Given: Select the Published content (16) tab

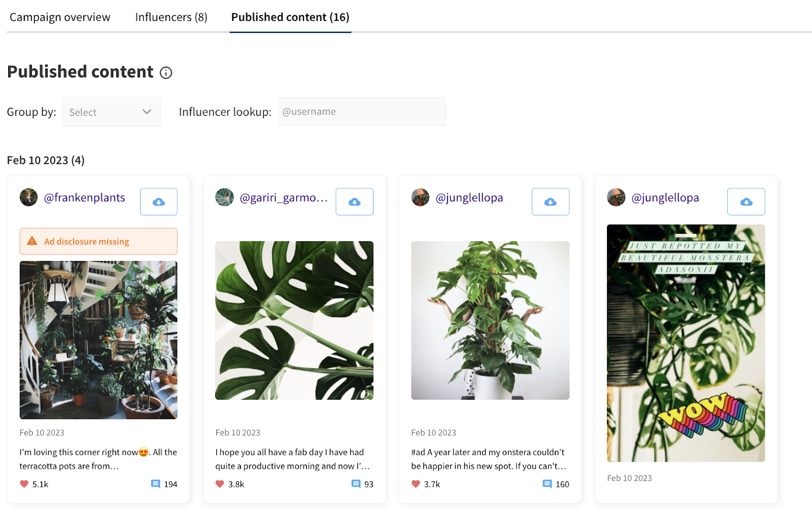Looking at the screenshot, I should (290, 17).
